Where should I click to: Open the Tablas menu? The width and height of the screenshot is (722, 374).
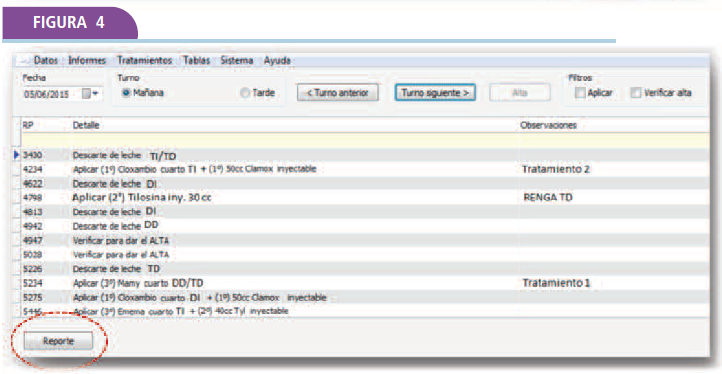[x=196, y=60]
